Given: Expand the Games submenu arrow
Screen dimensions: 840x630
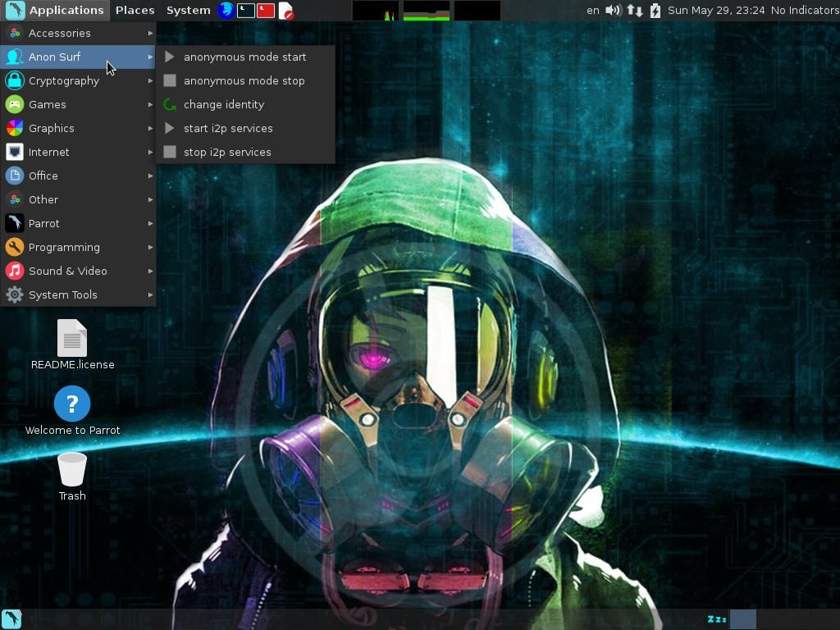Looking at the screenshot, I should 151,104.
